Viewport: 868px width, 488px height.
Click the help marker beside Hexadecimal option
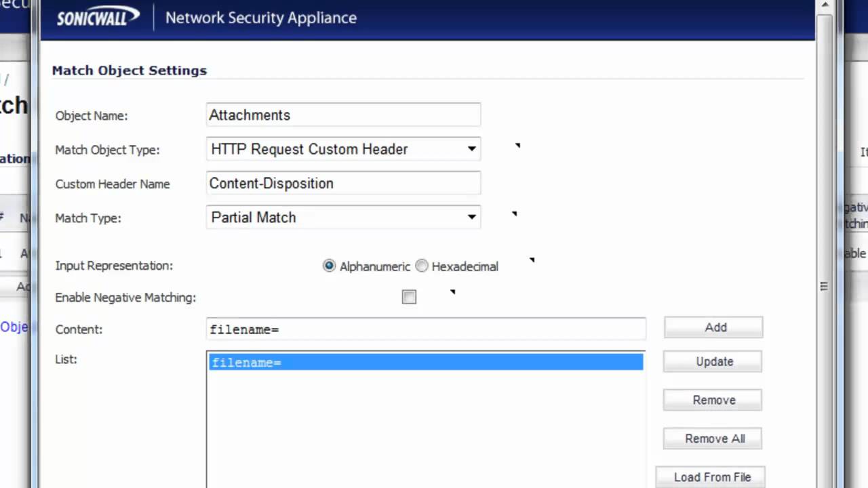click(x=532, y=260)
